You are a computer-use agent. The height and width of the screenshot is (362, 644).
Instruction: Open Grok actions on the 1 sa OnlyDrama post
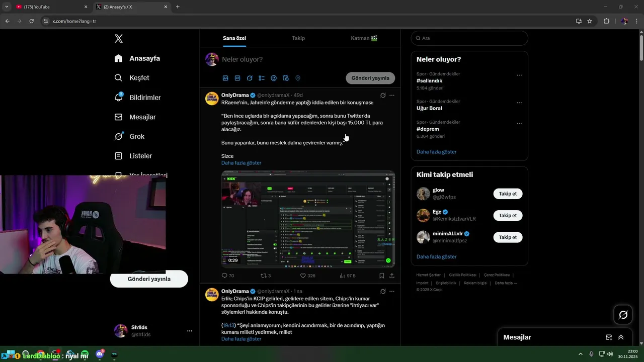coord(383,291)
